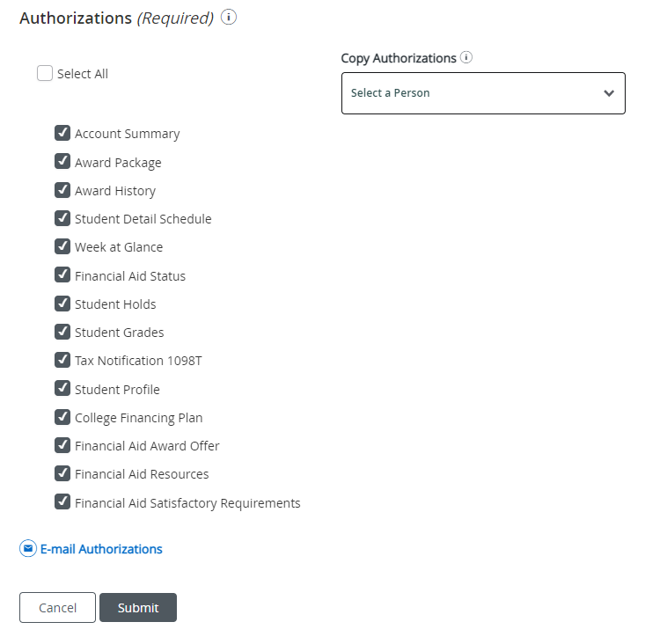Image resolution: width=645 pixels, height=644 pixels.
Task: Click the envelope icon for E-mail Authorizations
Action: tap(28, 549)
